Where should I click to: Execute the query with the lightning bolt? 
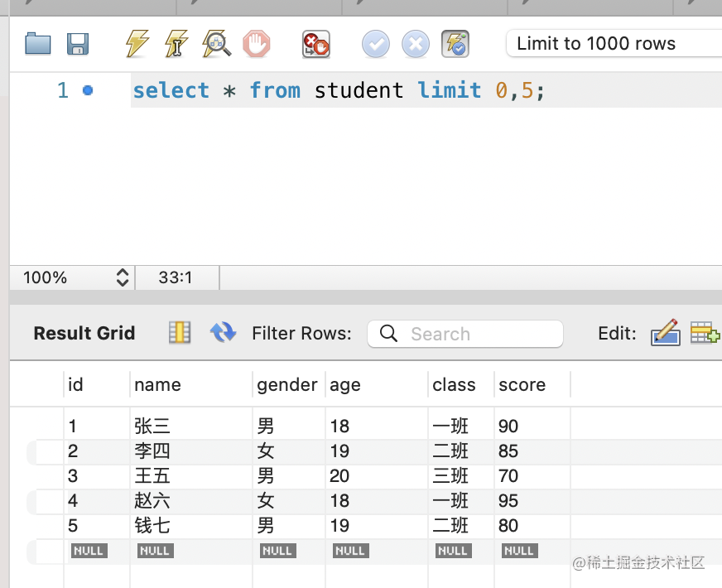[137, 43]
